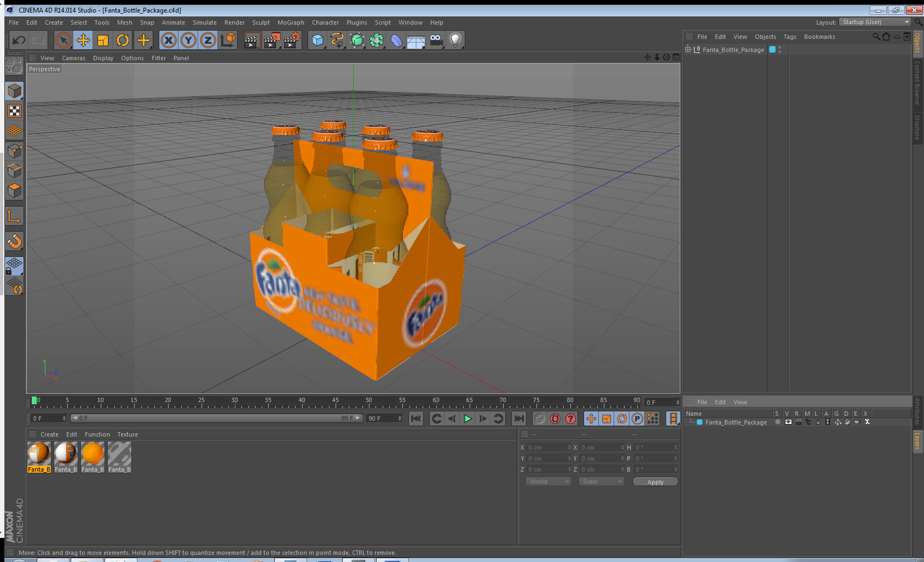Image resolution: width=924 pixels, height=562 pixels.
Task: Search objects with magnifier icon
Action: [876, 37]
